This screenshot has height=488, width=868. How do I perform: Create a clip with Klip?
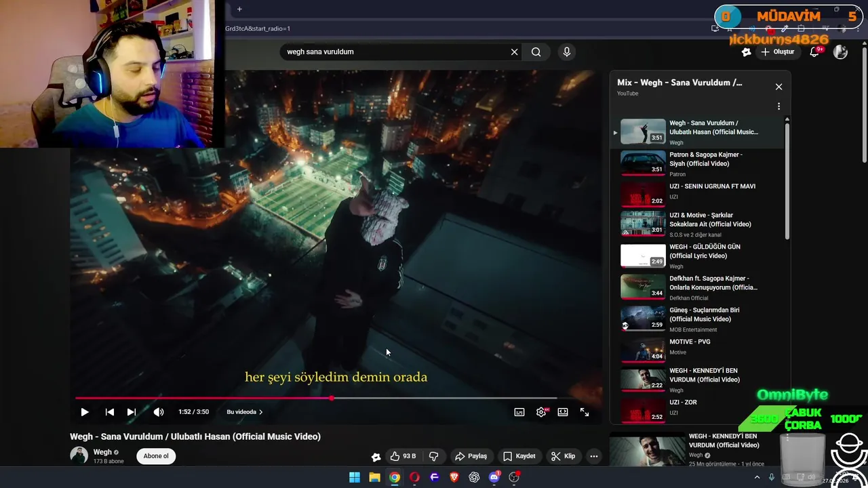[x=564, y=456]
